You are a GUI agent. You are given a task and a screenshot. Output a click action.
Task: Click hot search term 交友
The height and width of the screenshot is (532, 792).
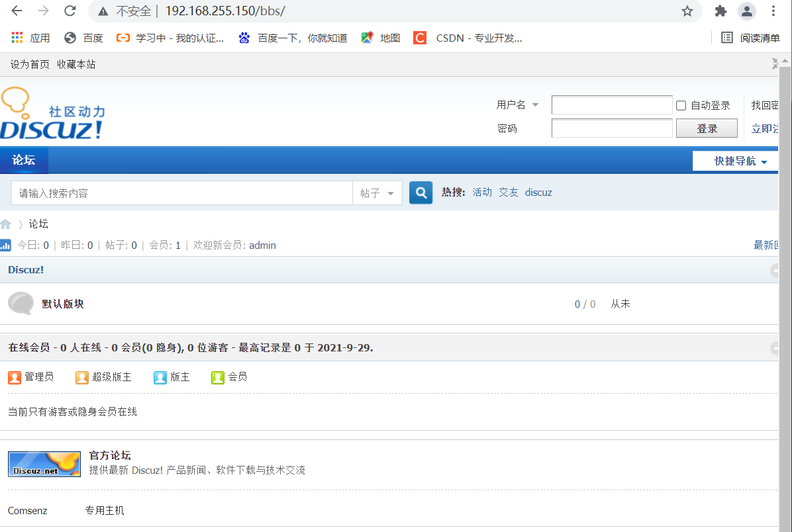pyautogui.click(x=508, y=193)
